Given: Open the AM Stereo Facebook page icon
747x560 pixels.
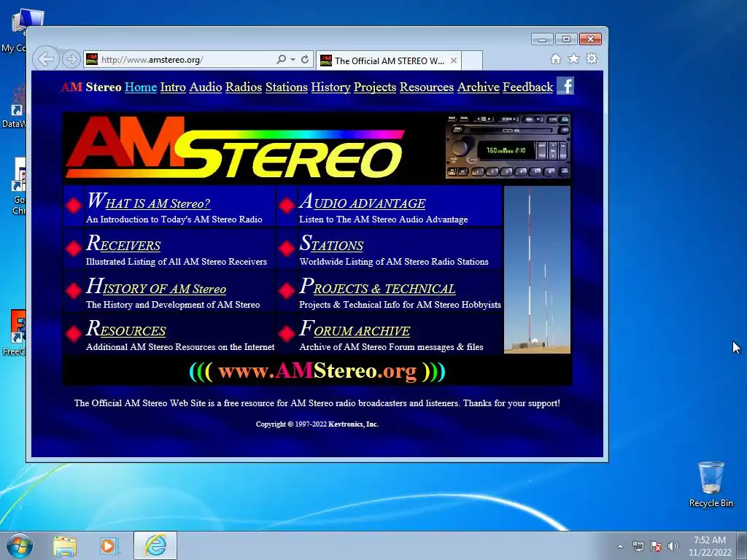Looking at the screenshot, I should 565,86.
